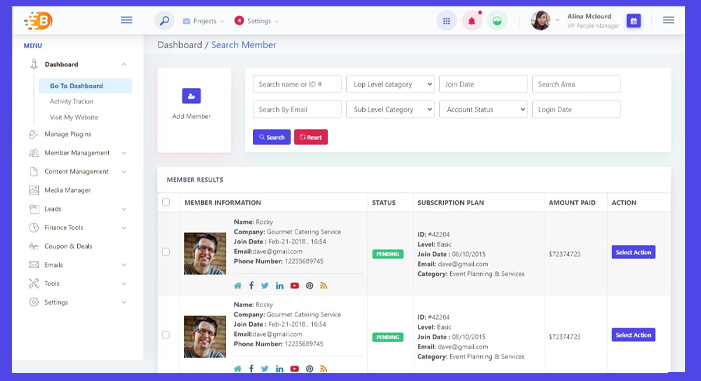Open the apps grid icon
This screenshot has height=381, width=701.
(x=446, y=21)
